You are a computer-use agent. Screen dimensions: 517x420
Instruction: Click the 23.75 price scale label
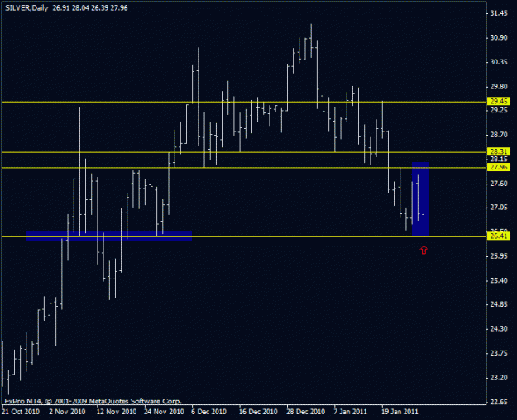tap(499, 353)
